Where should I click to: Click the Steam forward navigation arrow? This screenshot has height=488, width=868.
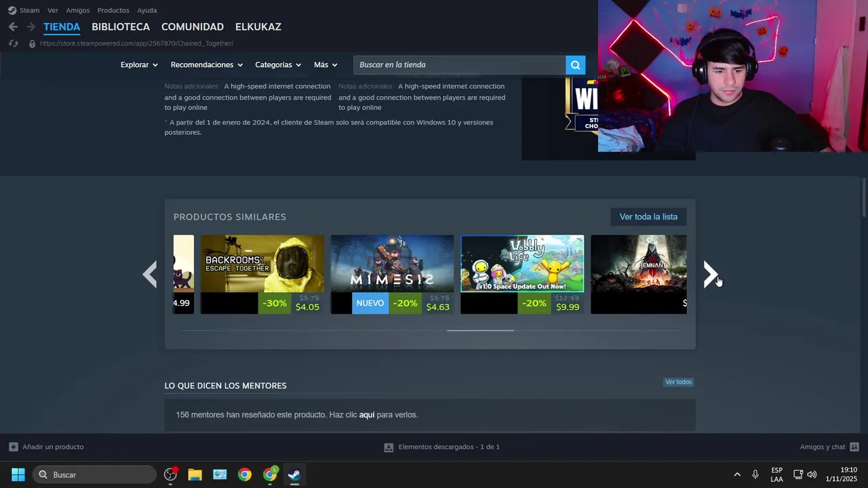pyautogui.click(x=31, y=26)
